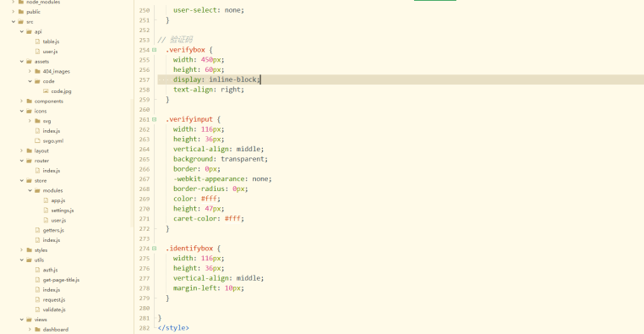Expand the styles folder chevron
The image size is (644, 334).
[21, 250]
